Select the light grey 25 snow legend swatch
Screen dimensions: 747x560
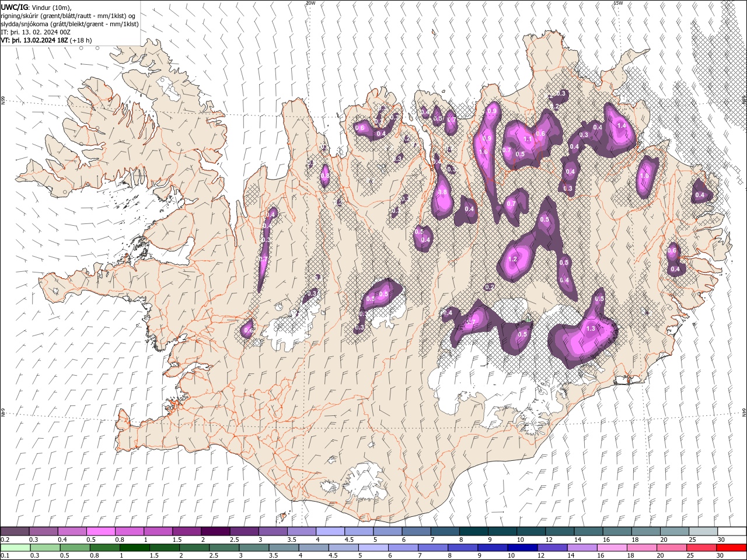703,531
